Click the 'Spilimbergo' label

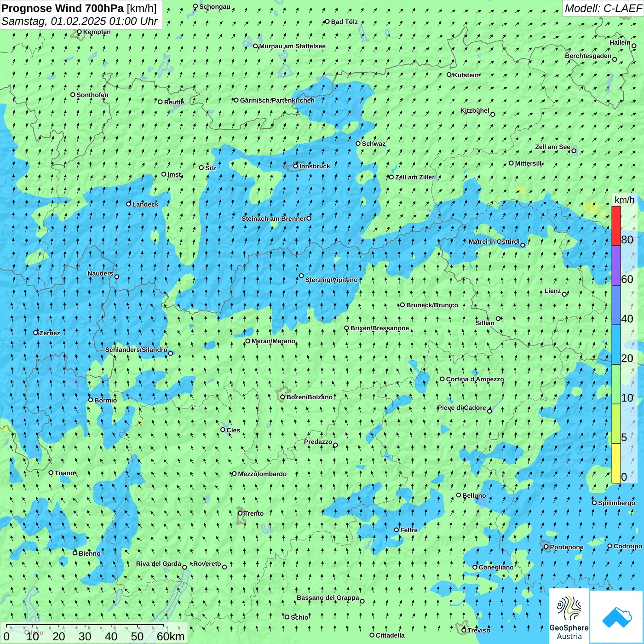click(x=616, y=503)
